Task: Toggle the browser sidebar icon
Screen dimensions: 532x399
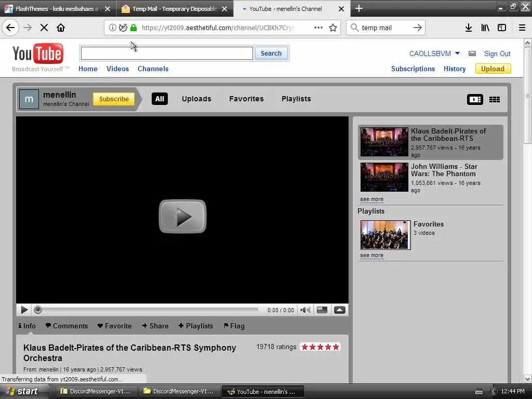Action: (502, 28)
